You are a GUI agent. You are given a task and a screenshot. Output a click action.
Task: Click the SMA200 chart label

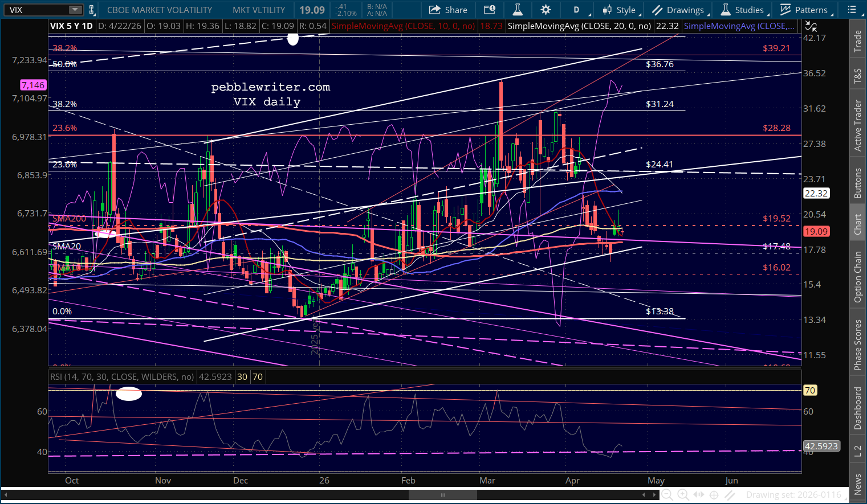pyautogui.click(x=70, y=219)
